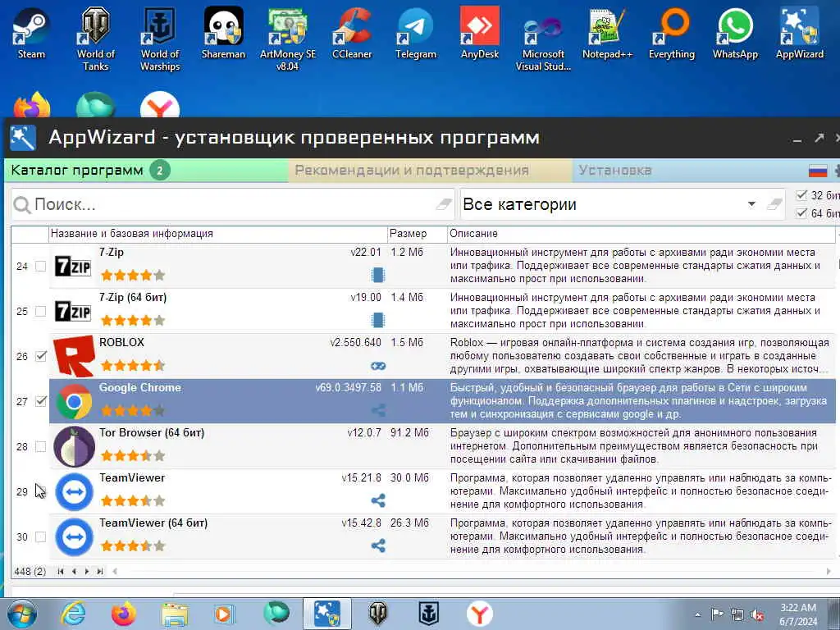This screenshot has height=630, width=840.
Task: Go to last page of list
Action: pos(100,572)
